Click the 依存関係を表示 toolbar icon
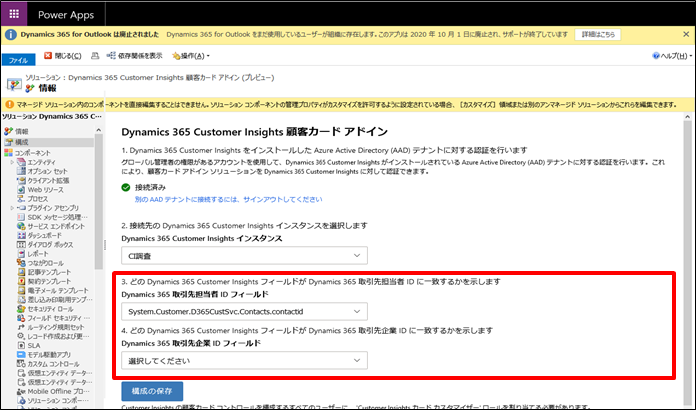This screenshot has width=700, height=418. click(113, 55)
